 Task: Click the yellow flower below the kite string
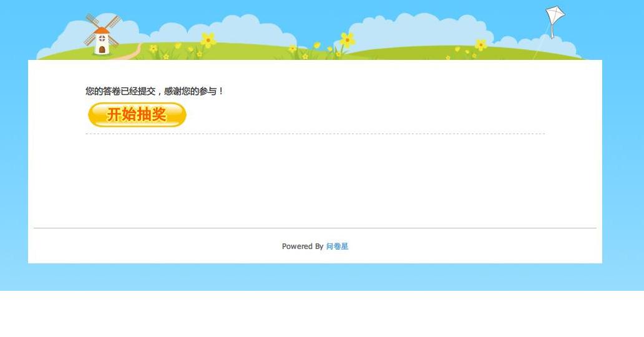(x=481, y=44)
